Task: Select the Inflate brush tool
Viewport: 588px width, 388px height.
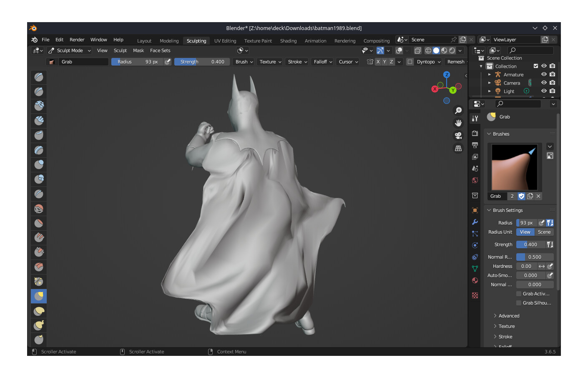Action: click(x=39, y=164)
